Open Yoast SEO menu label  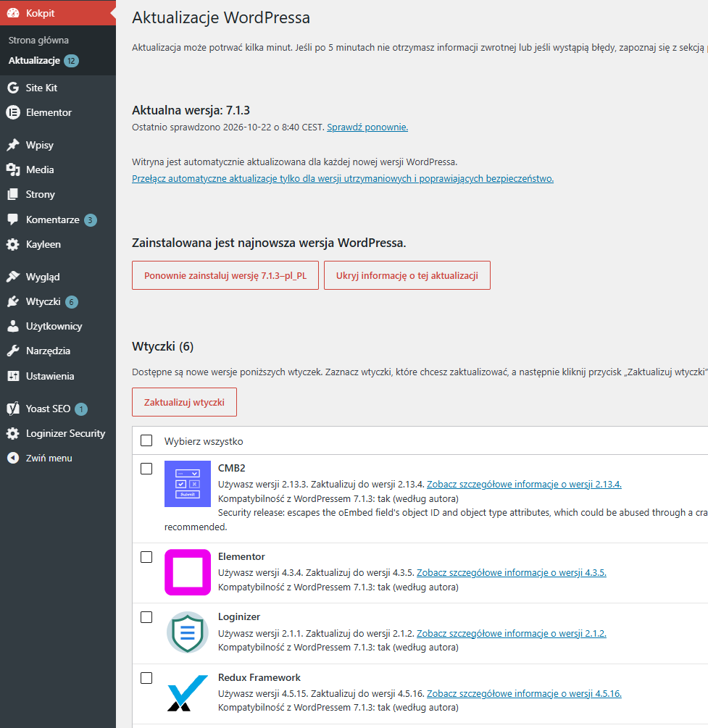pyautogui.click(x=49, y=409)
